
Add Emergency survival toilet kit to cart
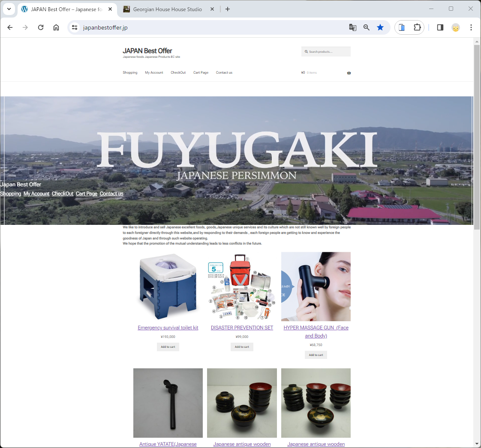pyautogui.click(x=168, y=347)
